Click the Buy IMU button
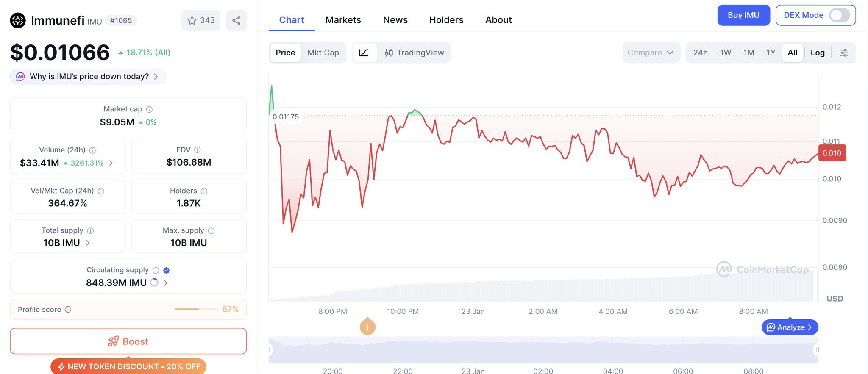Viewport: 868px width, 374px height. (743, 15)
